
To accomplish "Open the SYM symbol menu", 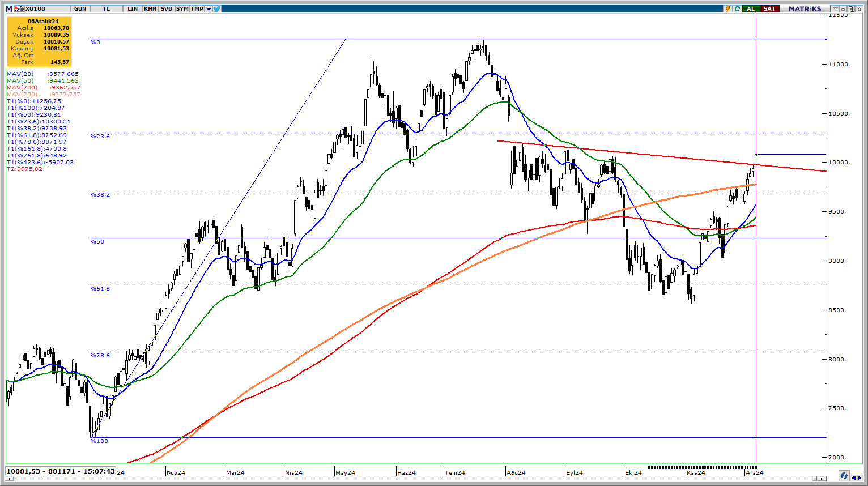I will (x=182, y=9).
